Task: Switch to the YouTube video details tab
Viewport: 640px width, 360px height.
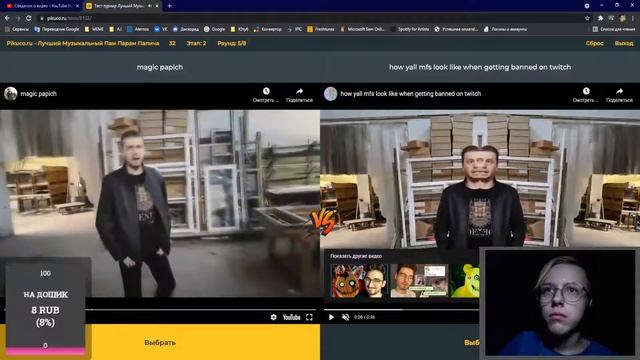Action: [42, 6]
